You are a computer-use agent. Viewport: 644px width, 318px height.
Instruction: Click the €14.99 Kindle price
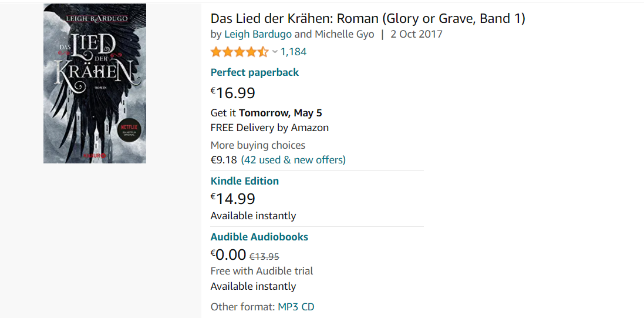tap(233, 199)
